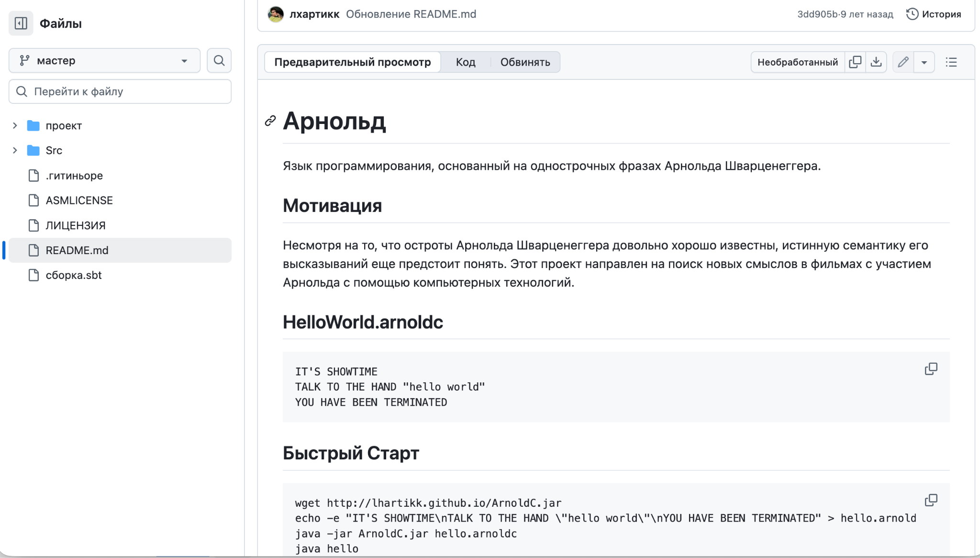This screenshot has width=980, height=558.
Task: Open file search via the magnifier icon
Action: (219, 60)
